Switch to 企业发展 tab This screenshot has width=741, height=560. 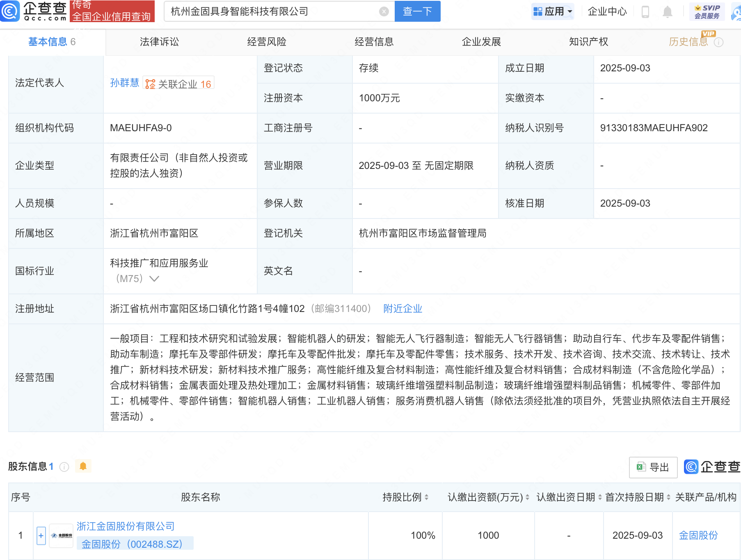pos(481,42)
